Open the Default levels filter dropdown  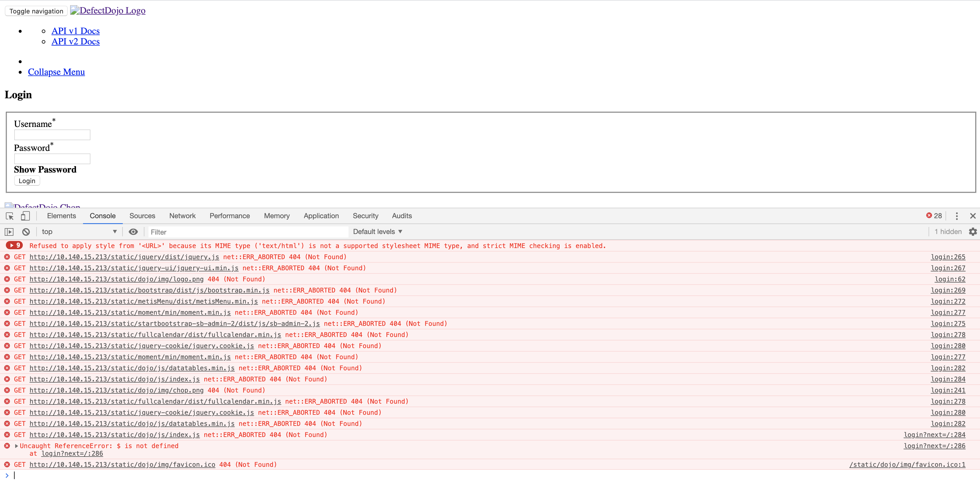(x=377, y=231)
